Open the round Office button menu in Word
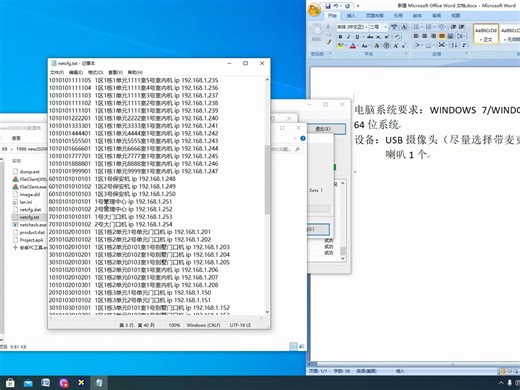 point(314,10)
